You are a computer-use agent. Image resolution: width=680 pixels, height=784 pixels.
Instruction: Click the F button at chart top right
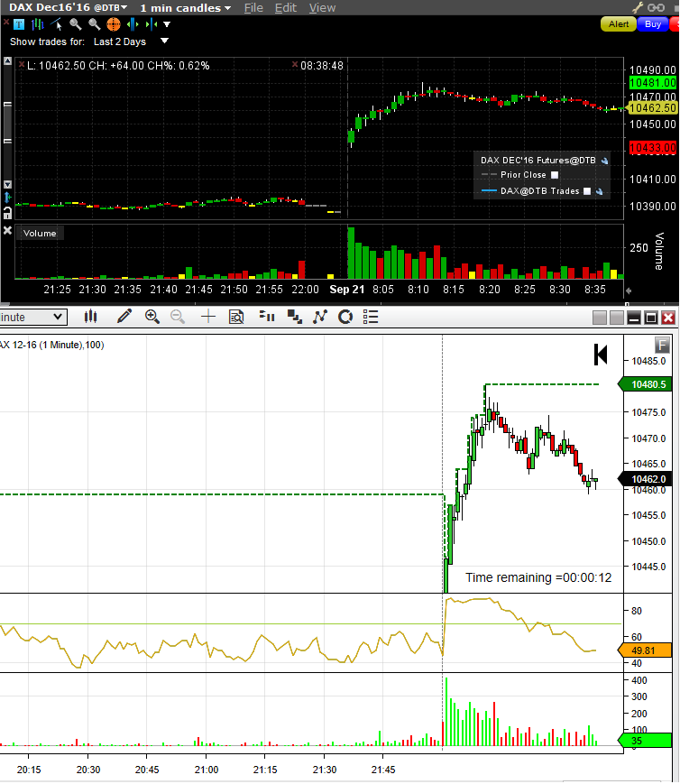(x=663, y=345)
